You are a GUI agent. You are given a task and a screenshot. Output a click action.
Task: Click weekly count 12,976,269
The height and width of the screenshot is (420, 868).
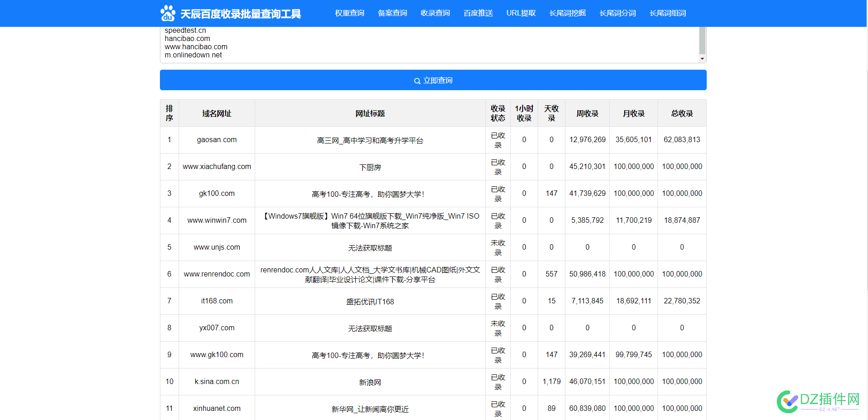[587, 140]
